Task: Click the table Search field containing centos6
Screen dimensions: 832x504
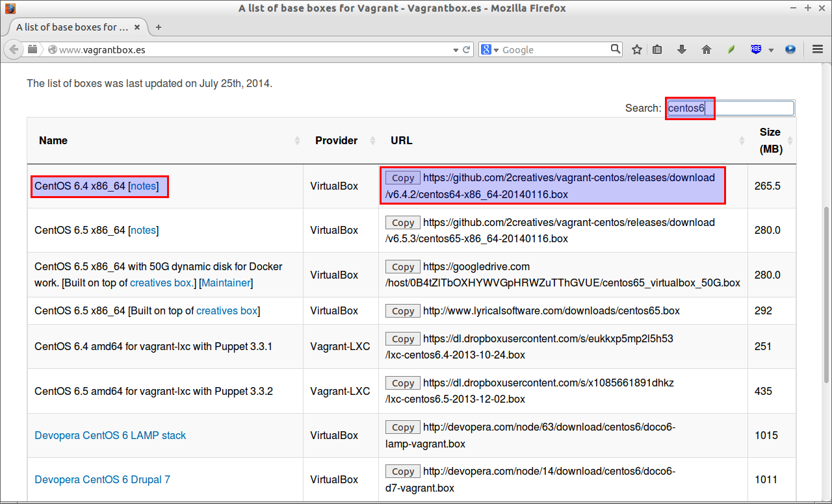Action: tap(731, 108)
